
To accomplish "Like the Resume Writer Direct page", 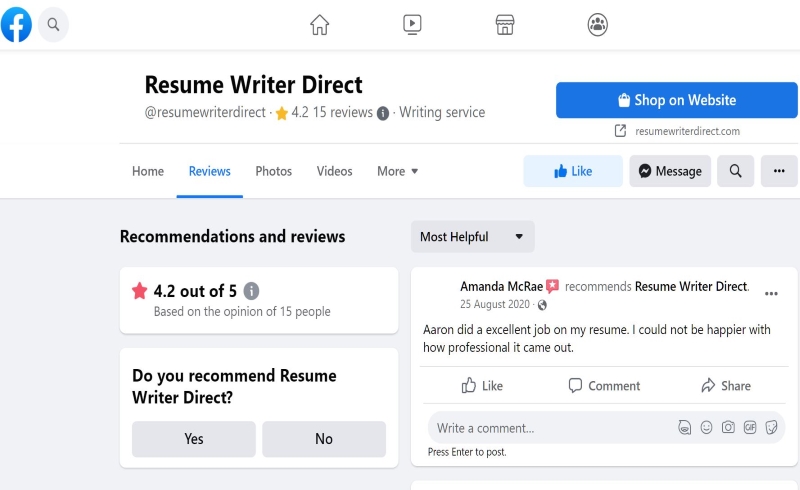I will 573,171.
